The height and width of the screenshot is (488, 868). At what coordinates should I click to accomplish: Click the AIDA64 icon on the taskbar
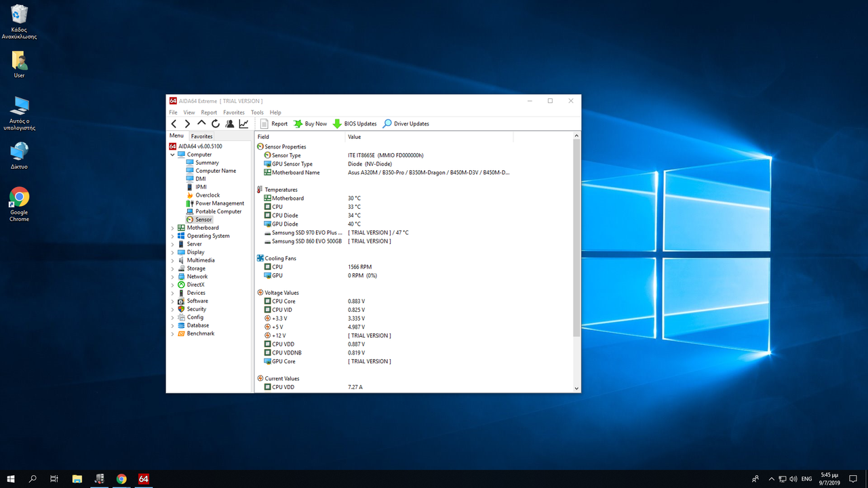click(144, 479)
